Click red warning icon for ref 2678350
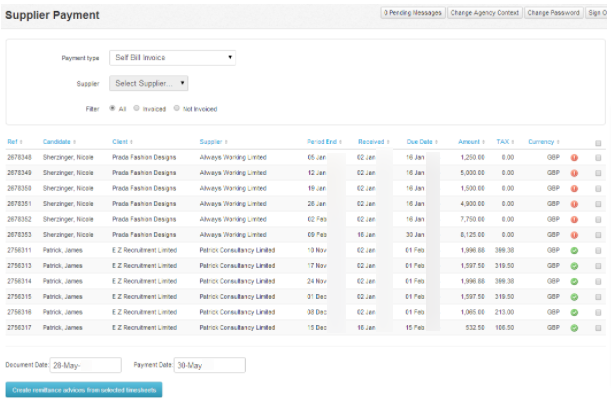This screenshot has height=405, width=611. pos(574,189)
